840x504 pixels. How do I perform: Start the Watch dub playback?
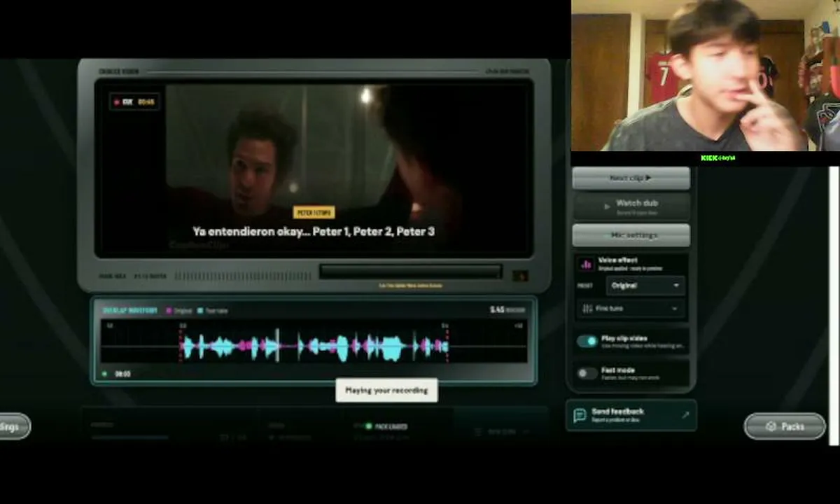[631, 206]
